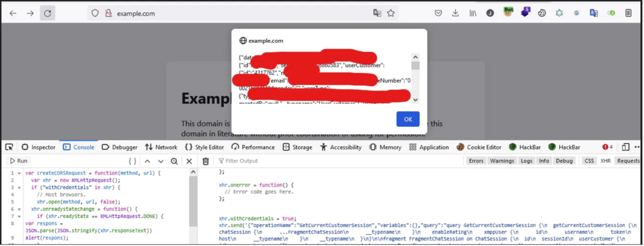Click the blue hexagon extension icon

pos(559,13)
